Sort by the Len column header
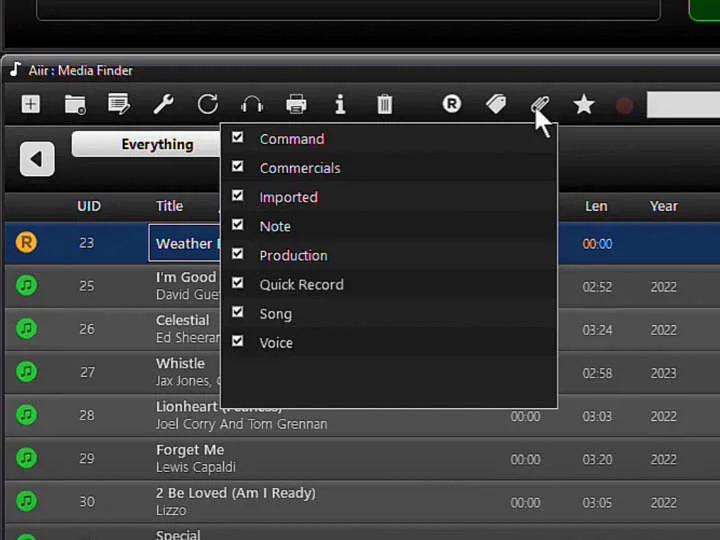 pyautogui.click(x=596, y=206)
